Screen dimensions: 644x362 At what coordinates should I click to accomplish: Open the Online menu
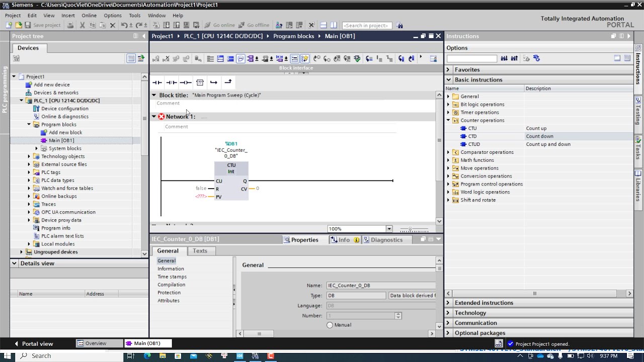coord(89,16)
